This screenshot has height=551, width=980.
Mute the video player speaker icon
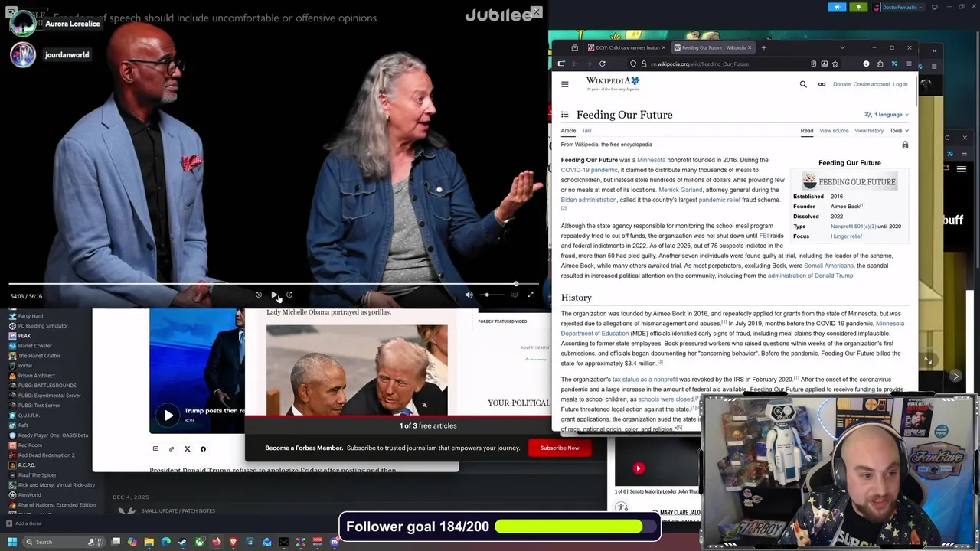tap(469, 295)
